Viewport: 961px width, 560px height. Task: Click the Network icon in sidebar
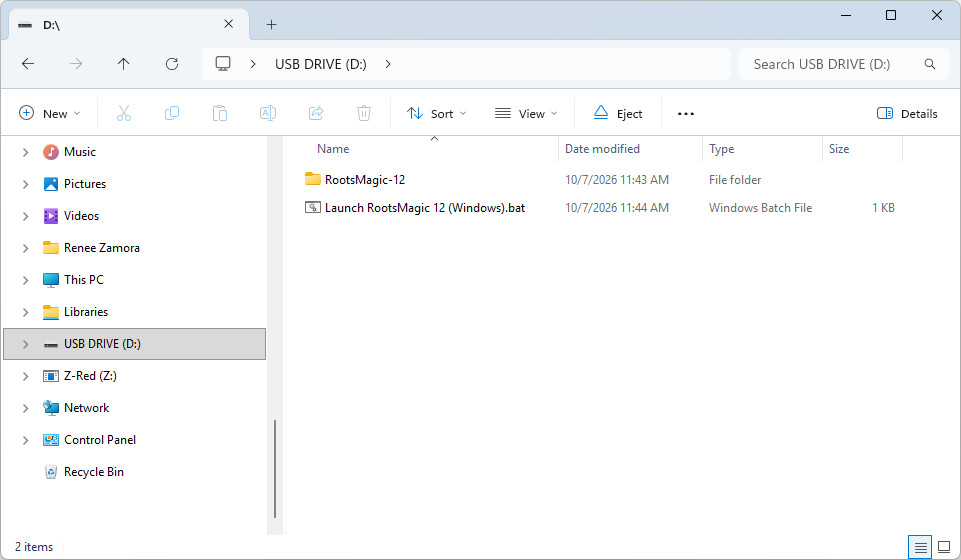(x=51, y=407)
